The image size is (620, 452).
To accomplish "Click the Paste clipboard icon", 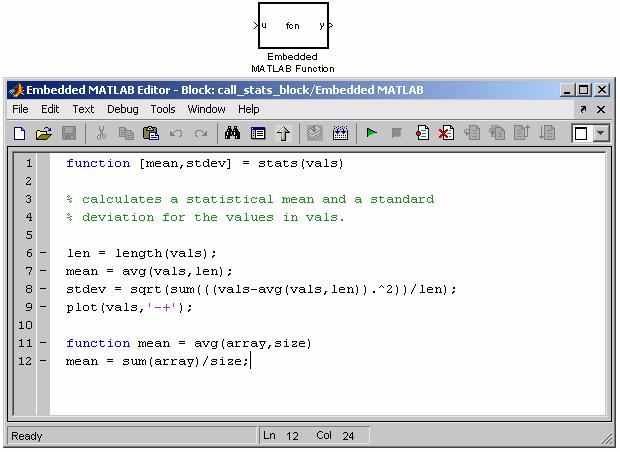I will tap(151, 133).
